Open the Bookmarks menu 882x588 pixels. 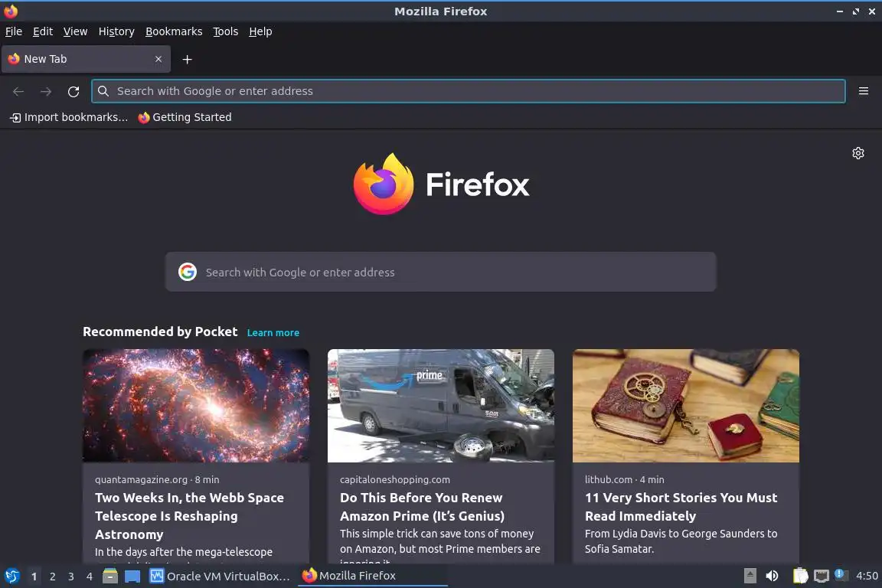coord(174,31)
